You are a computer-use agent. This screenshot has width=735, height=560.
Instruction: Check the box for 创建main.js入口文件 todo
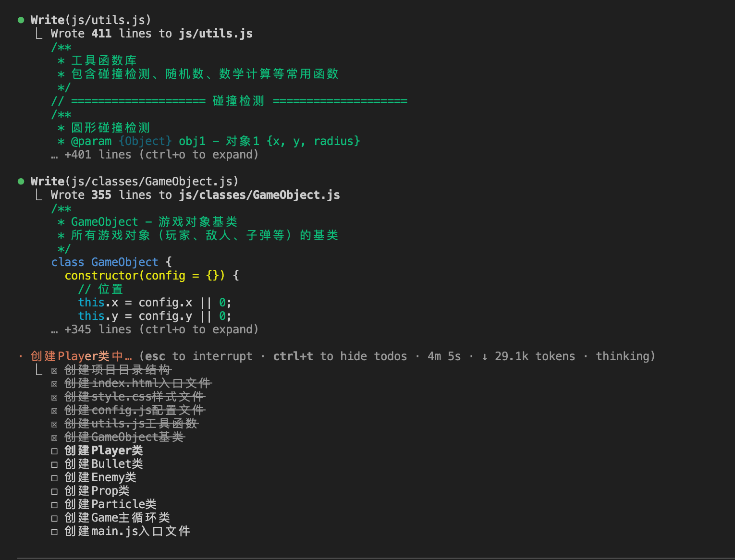point(54,532)
